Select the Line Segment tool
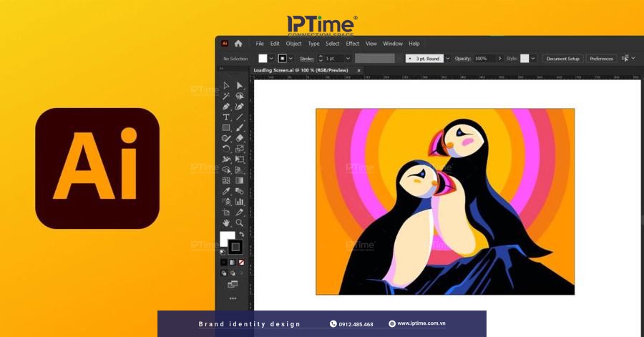 point(240,117)
